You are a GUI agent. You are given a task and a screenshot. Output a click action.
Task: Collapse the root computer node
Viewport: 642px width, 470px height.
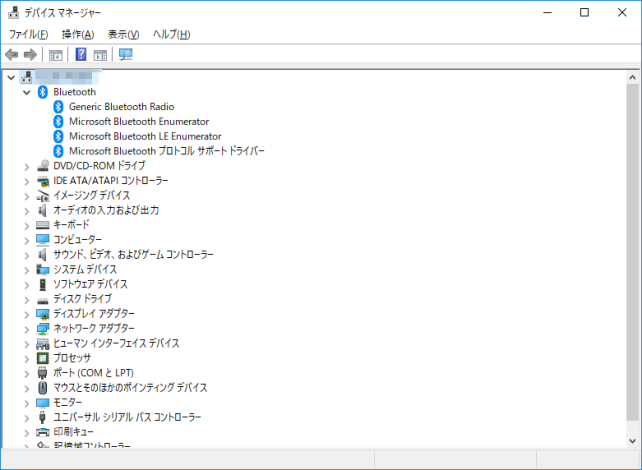tap(11, 77)
